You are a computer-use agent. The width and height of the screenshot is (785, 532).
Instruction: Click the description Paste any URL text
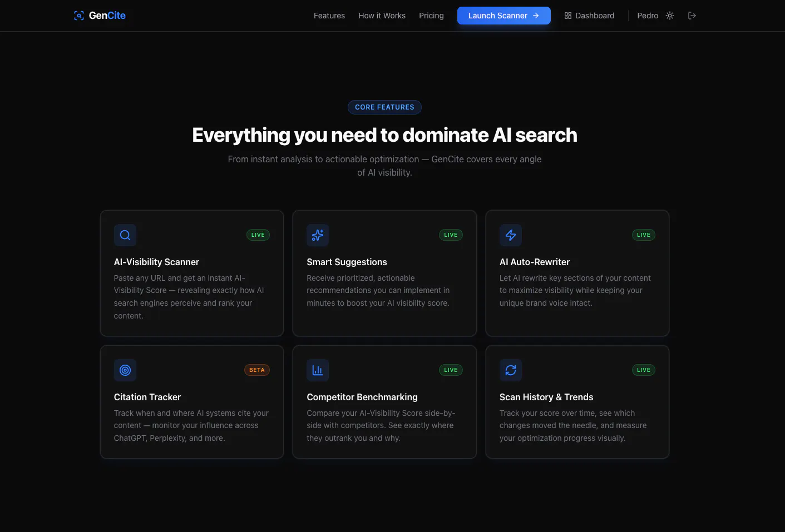(x=189, y=297)
